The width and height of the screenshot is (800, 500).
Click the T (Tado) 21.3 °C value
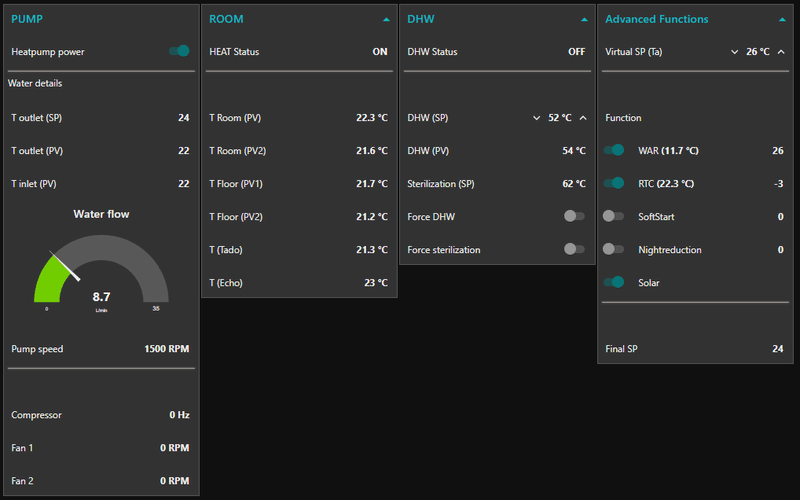pyautogui.click(x=372, y=250)
